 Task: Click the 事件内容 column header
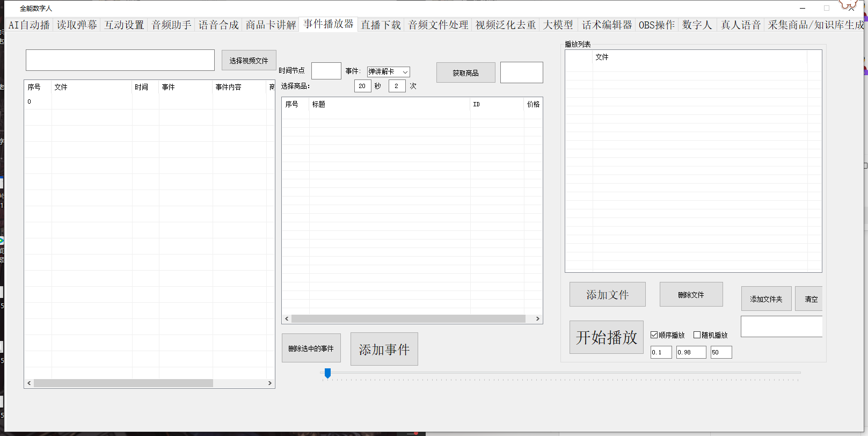click(x=239, y=87)
